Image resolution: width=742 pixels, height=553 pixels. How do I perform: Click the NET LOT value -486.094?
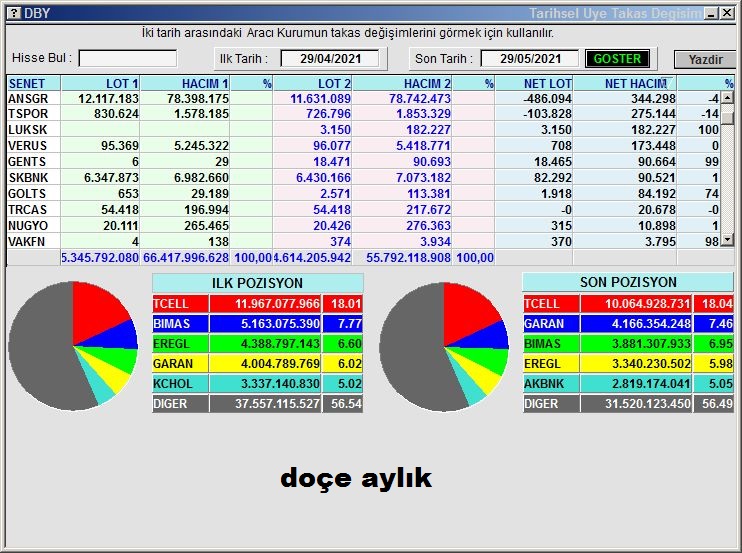coord(547,98)
